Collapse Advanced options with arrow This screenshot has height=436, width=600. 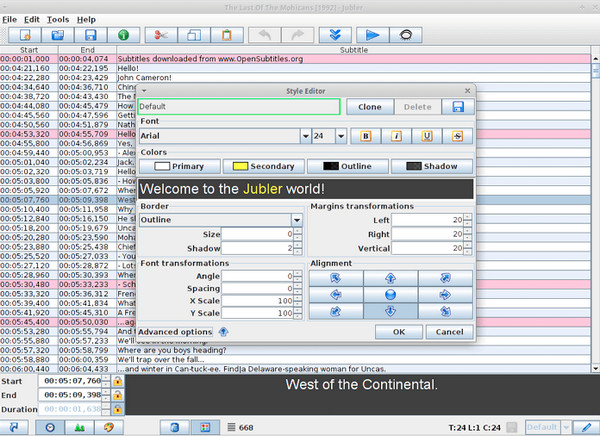(223, 332)
